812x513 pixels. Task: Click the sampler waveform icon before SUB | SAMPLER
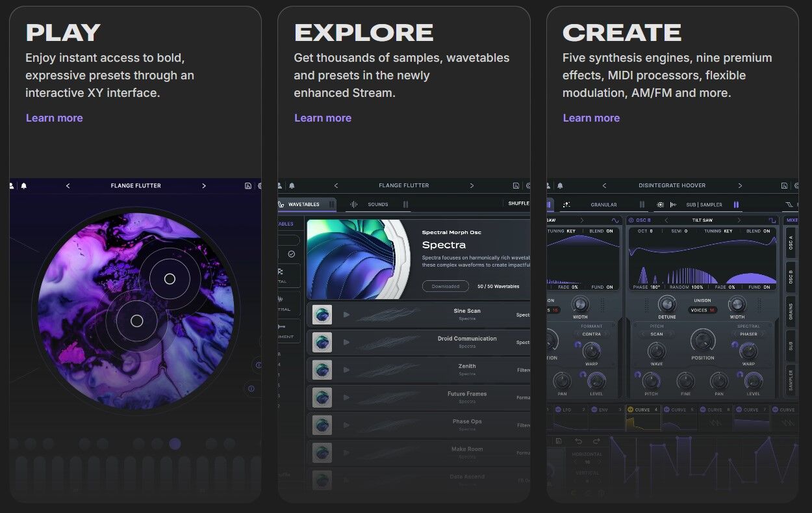674,204
